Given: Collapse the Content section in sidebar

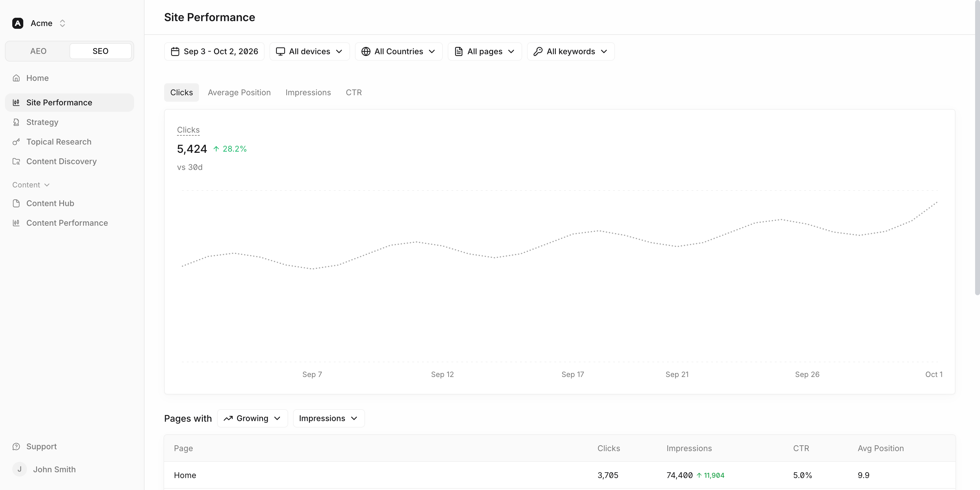Looking at the screenshot, I should [31, 185].
